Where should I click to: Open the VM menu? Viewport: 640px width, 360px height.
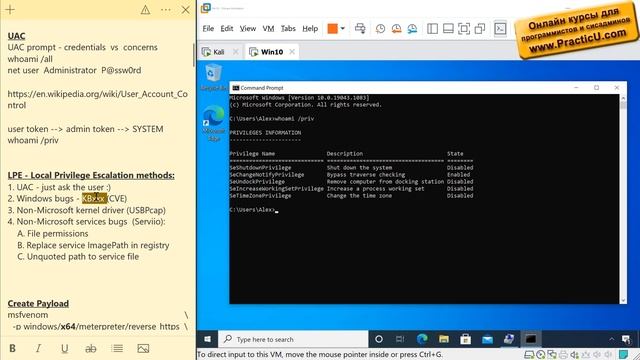pos(268,29)
